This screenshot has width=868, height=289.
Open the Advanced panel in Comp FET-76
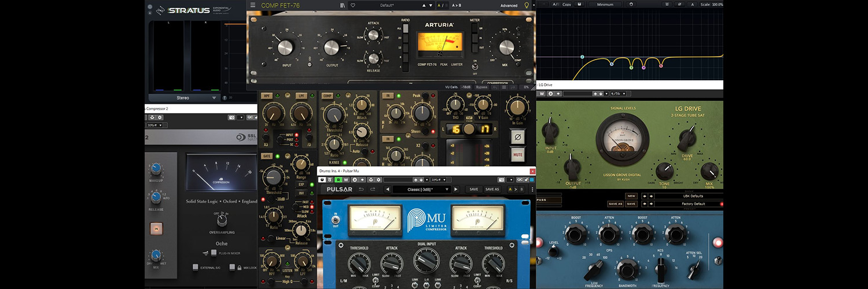509,5
